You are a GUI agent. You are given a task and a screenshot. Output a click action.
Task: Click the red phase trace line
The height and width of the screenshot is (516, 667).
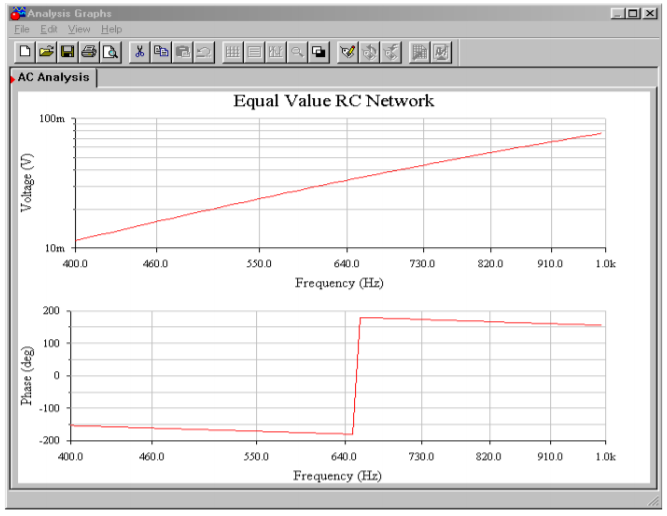(x=480, y=321)
